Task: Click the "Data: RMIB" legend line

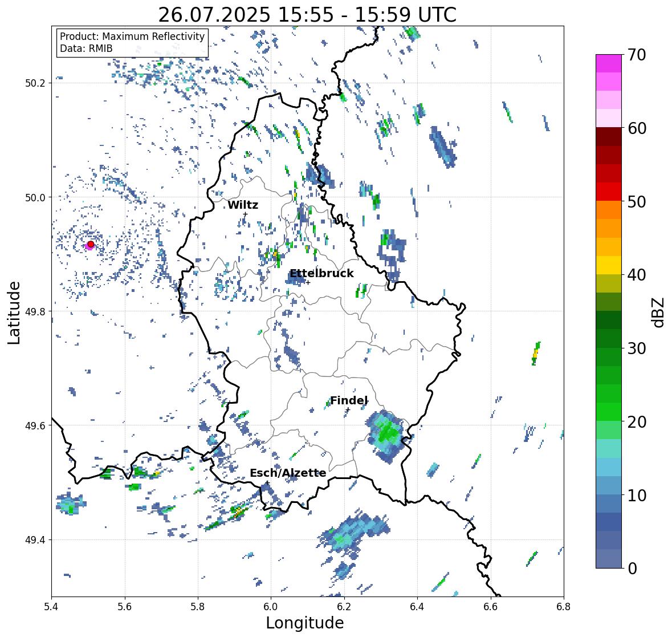Action: tap(86, 48)
